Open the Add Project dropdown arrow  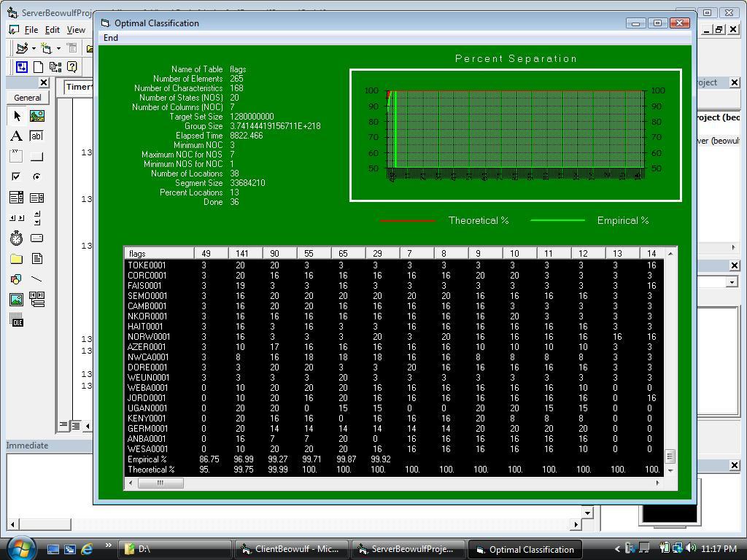coord(34,49)
